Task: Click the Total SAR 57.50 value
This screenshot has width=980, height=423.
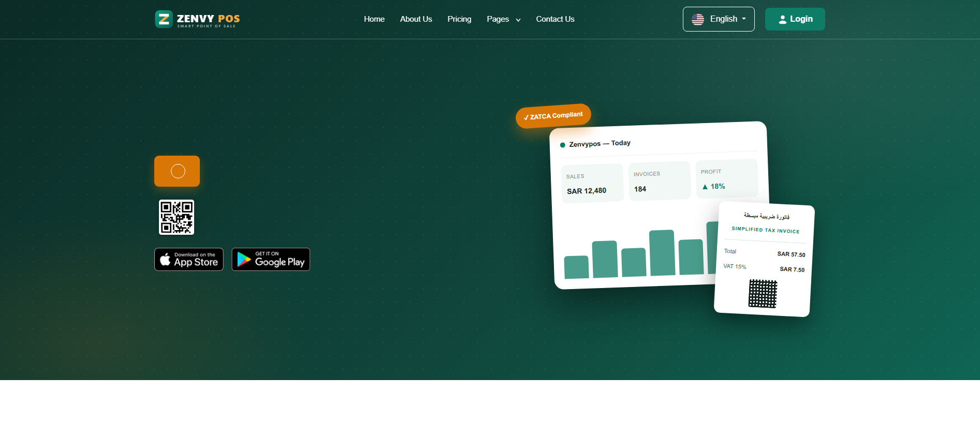Action: (x=791, y=254)
